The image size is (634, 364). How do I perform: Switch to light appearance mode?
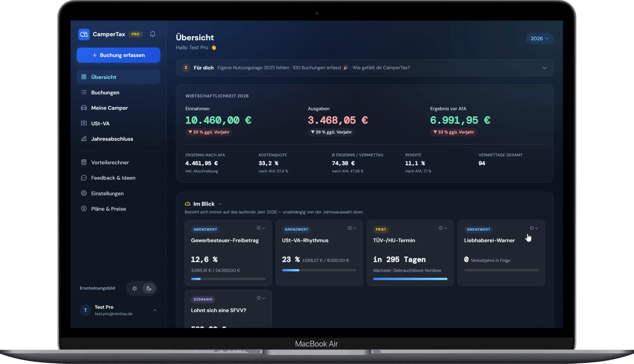tap(135, 288)
